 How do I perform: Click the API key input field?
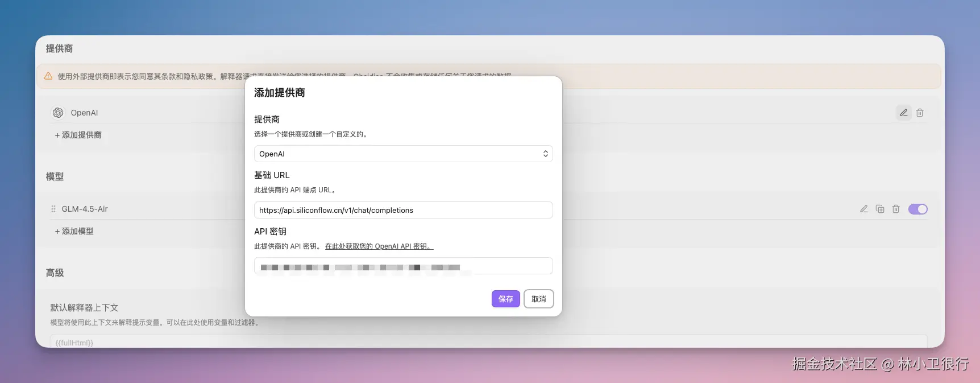click(x=403, y=266)
